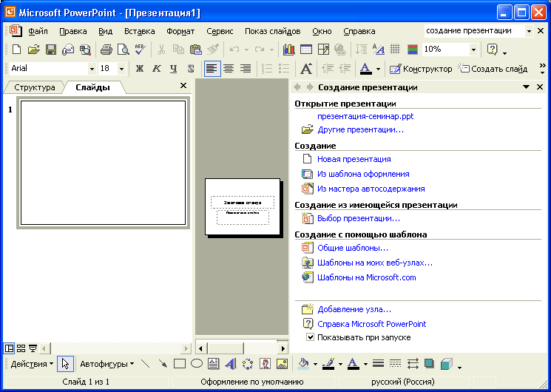Screen dimensions: 551x392
Task: Open the dash style icon
Action: [396, 363]
